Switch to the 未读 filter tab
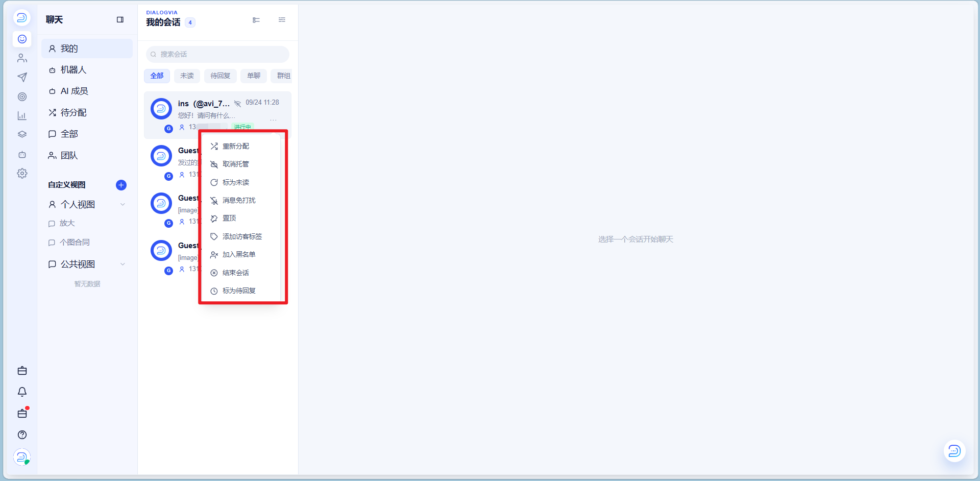Viewport: 980px width, 481px height. coord(187,76)
